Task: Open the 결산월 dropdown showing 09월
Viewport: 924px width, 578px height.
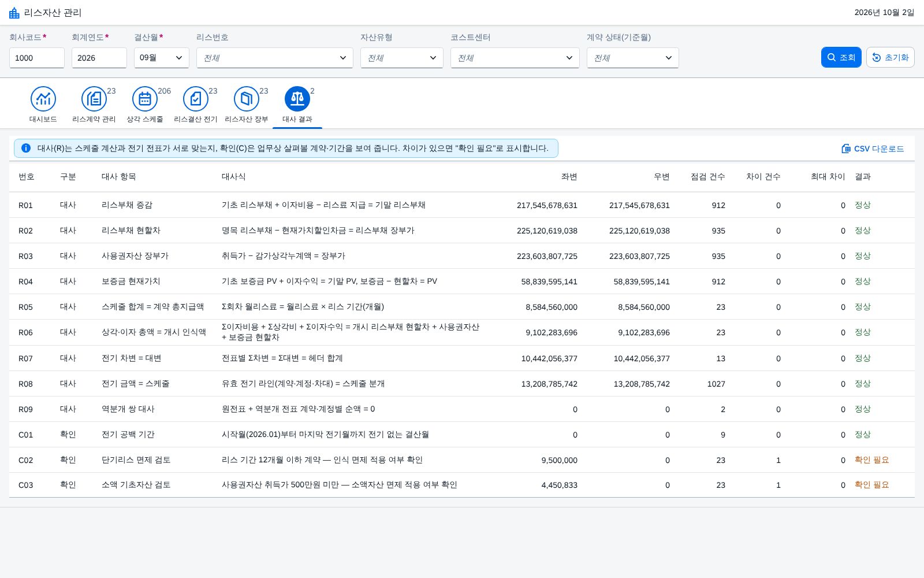Action: [162, 58]
